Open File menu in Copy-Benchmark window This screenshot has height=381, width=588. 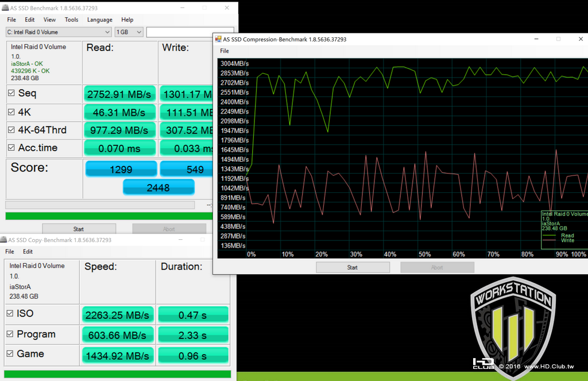(x=10, y=251)
